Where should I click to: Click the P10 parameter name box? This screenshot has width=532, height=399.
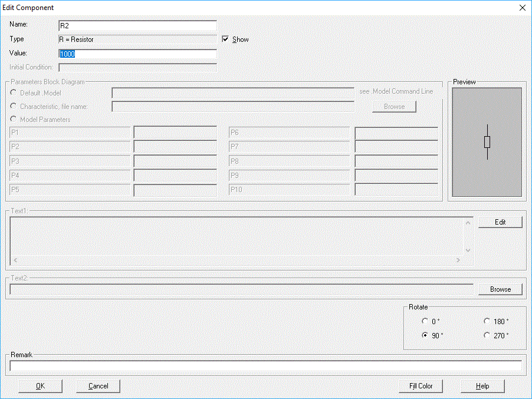pos(290,190)
